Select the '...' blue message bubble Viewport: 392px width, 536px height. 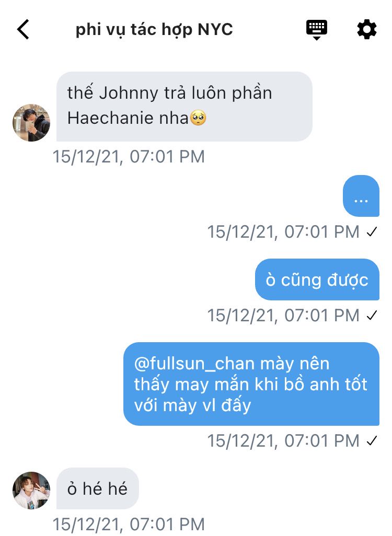click(361, 196)
